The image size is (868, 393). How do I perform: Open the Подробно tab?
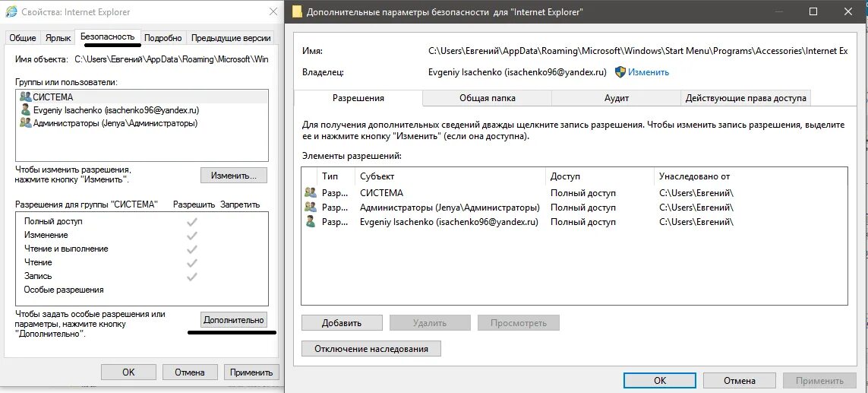coord(163,38)
